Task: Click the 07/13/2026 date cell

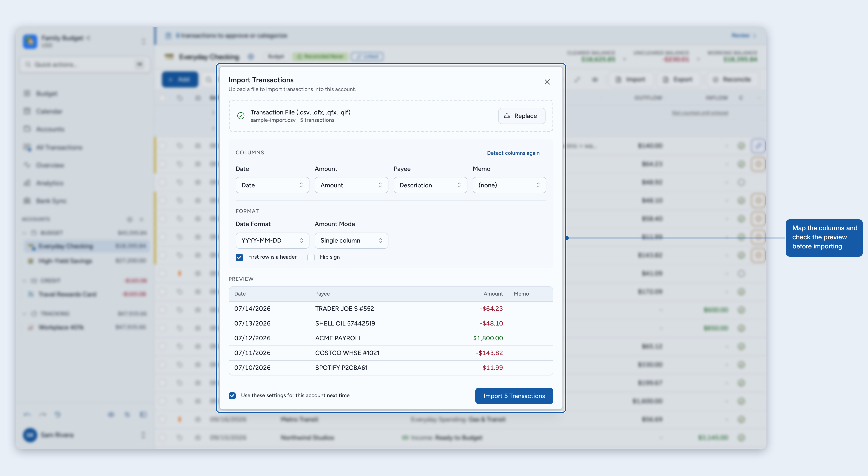Action: (252, 323)
